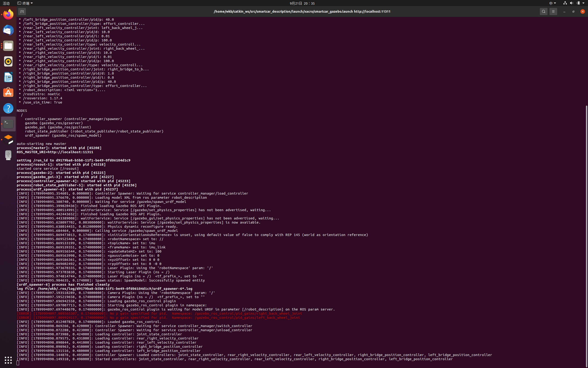Open the network status indicator
This screenshot has height=368, width=588.
(565, 3)
